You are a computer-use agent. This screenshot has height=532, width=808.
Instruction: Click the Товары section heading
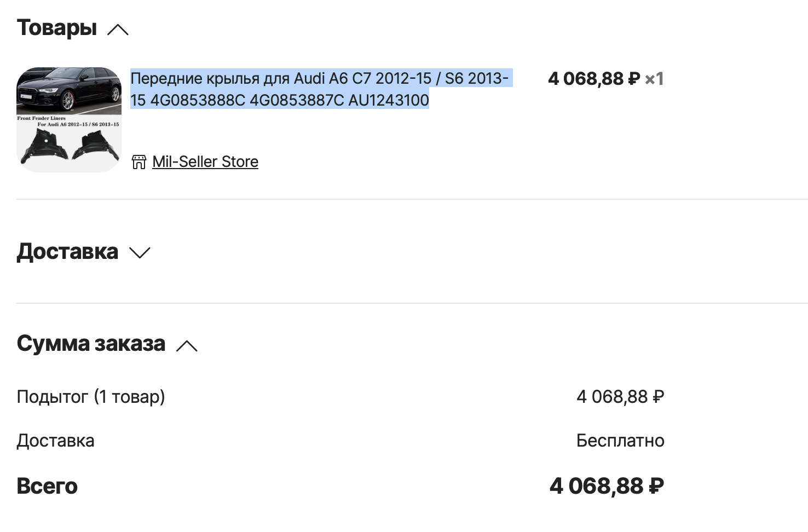(57, 28)
